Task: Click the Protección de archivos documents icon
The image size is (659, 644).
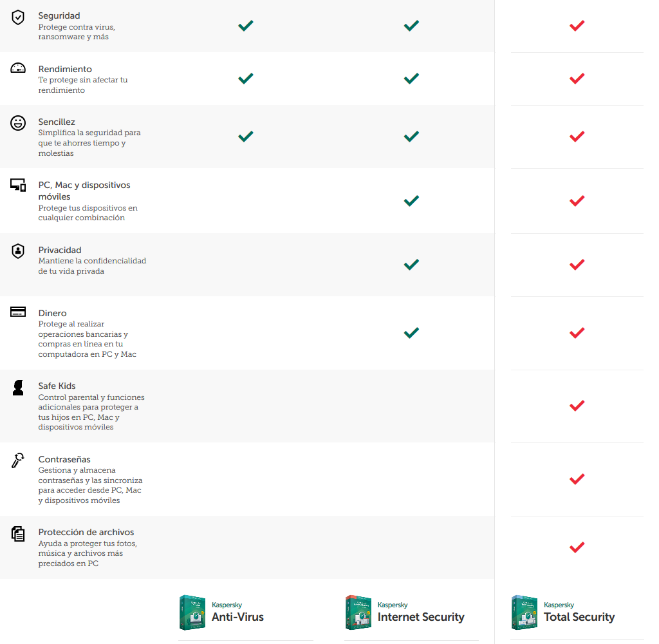Action: pyautogui.click(x=18, y=533)
